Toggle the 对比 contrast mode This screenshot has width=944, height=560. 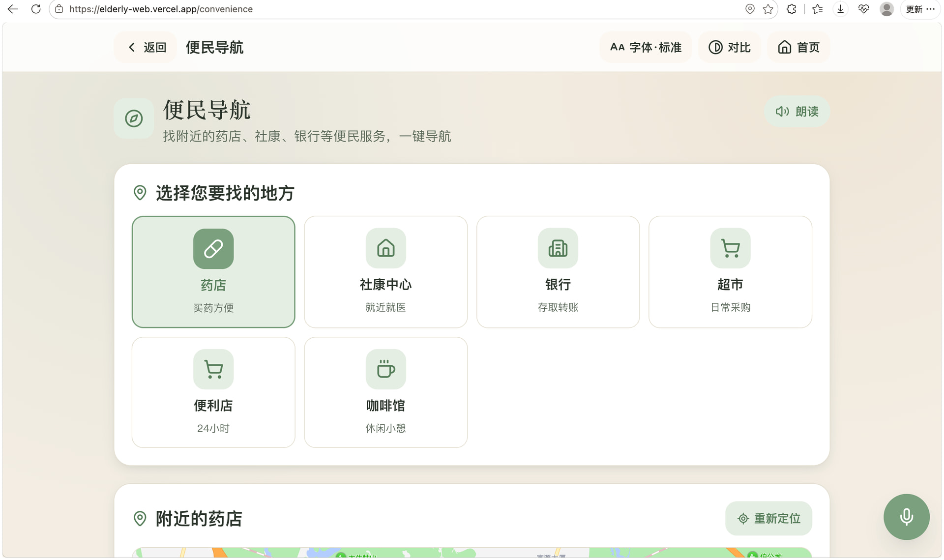tap(729, 47)
